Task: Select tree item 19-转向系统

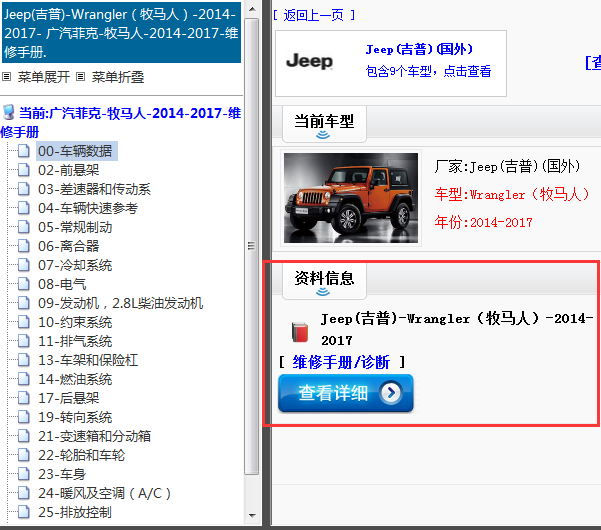Action: click(x=75, y=417)
